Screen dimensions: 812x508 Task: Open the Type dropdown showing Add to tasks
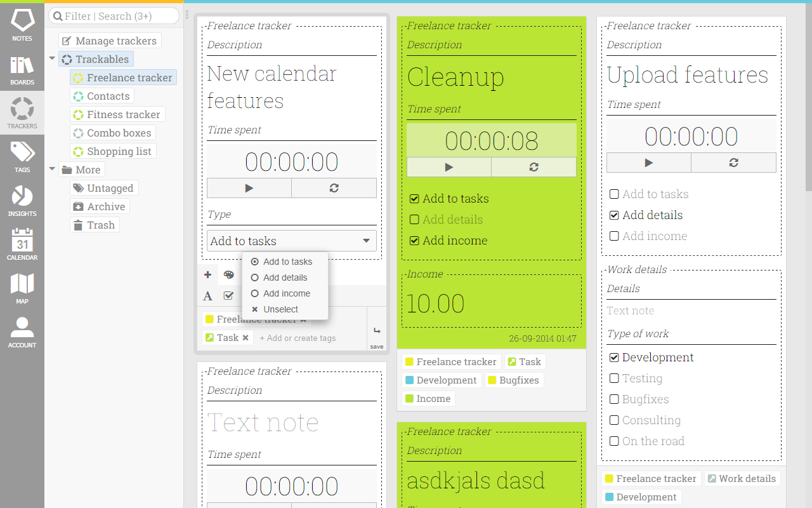click(291, 241)
